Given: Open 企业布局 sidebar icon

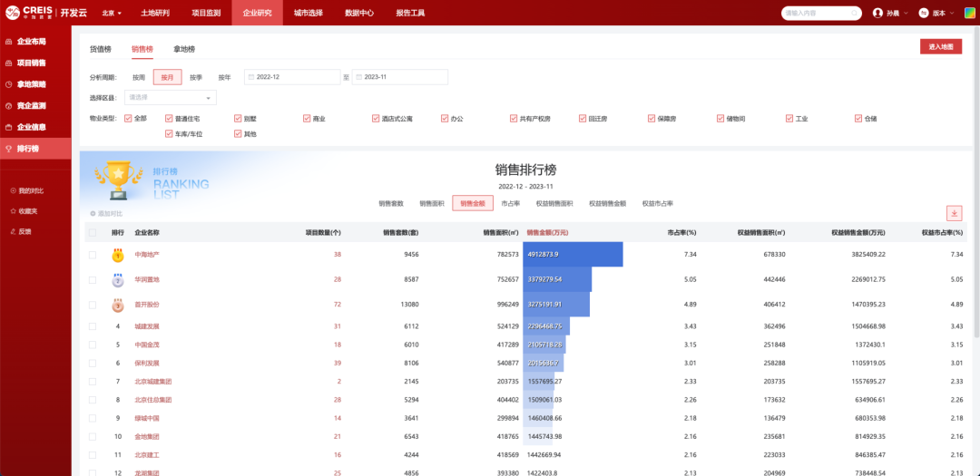Looking at the screenshot, I should (9, 42).
